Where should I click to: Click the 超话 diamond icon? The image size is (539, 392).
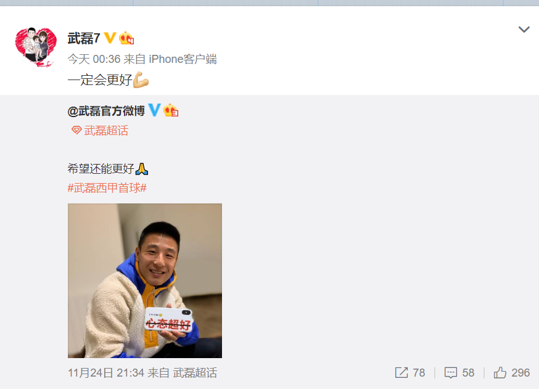[76, 130]
